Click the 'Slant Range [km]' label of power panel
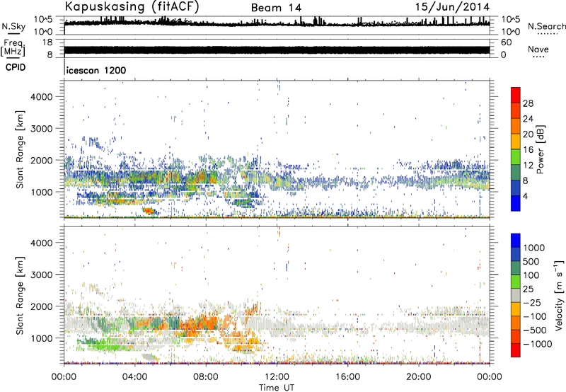Image resolution: width=566 pixels, height=392 pixels. pyautogui.click(x=20, y=149)
